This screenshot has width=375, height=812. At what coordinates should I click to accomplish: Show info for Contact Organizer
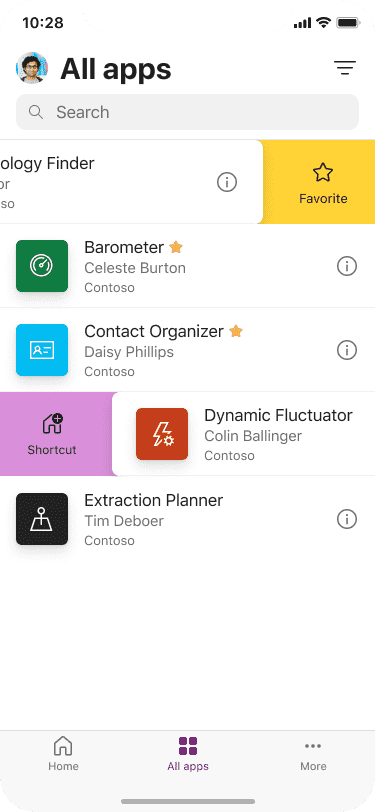click(x=347, y=350)
